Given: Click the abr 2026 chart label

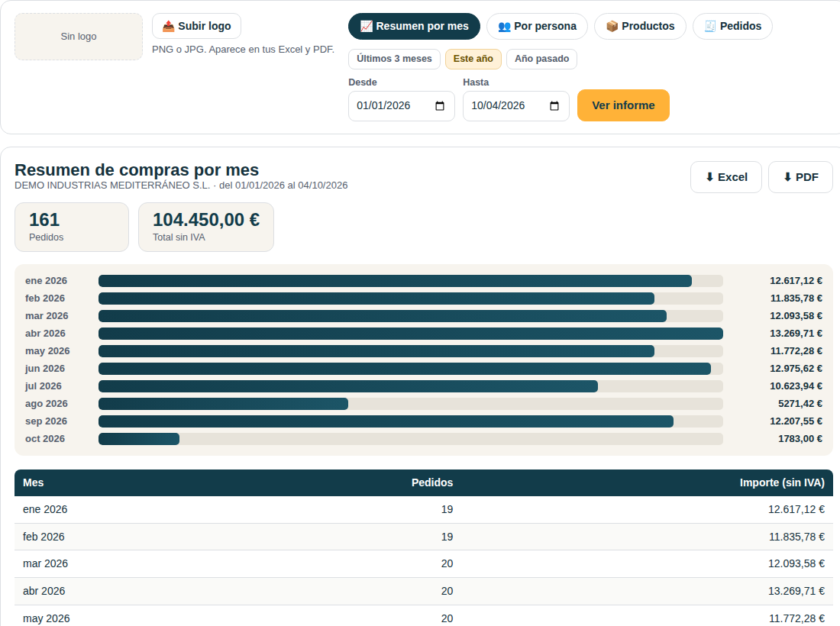Looking at the screenshot, I should coord(45,334).
